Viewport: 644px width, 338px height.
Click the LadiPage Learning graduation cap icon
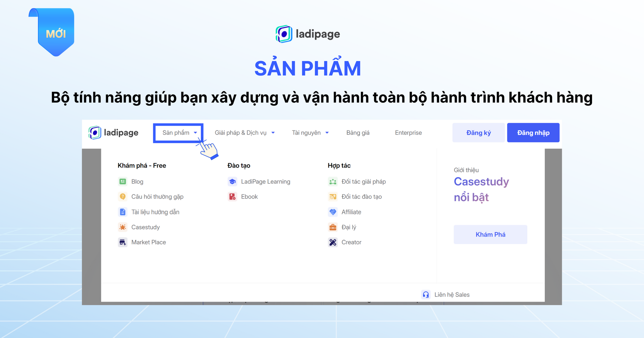click(232, 181)
